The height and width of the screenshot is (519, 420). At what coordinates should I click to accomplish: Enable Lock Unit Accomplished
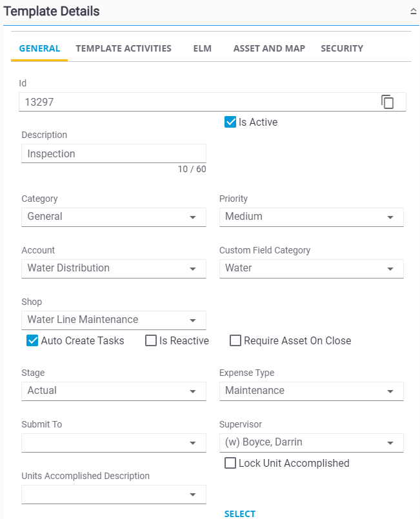[x=230, y=463]
